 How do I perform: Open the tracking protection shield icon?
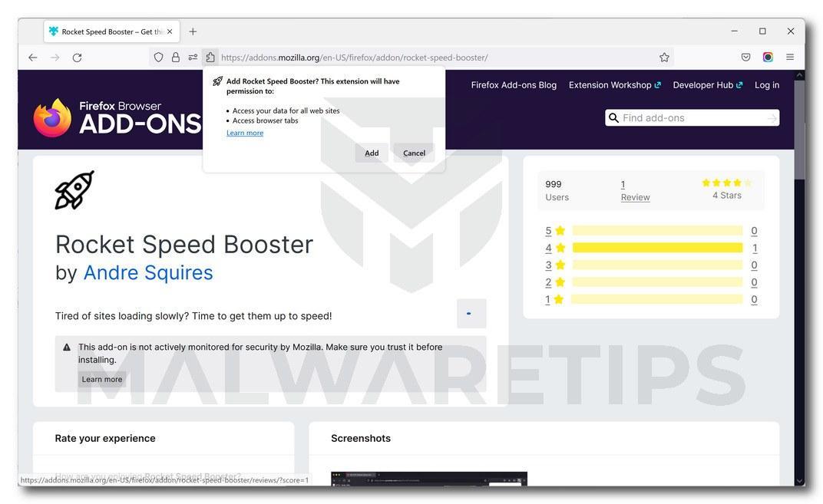[158, 58]
